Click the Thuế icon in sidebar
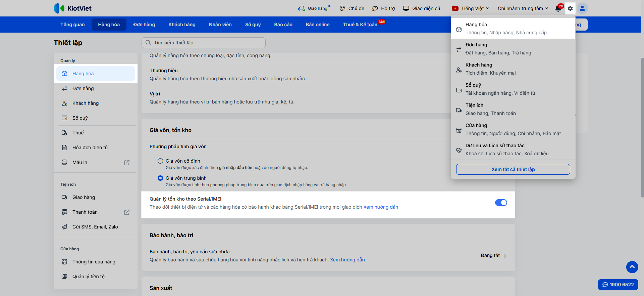The height and width of the screenshot is (296, 644). pos(64,133)
